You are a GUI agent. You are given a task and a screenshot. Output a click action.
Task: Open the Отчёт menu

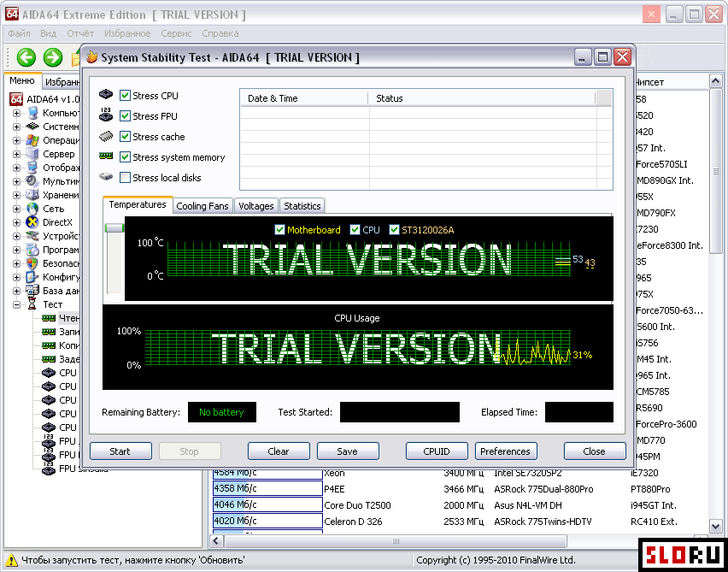[x=80, y=33]
